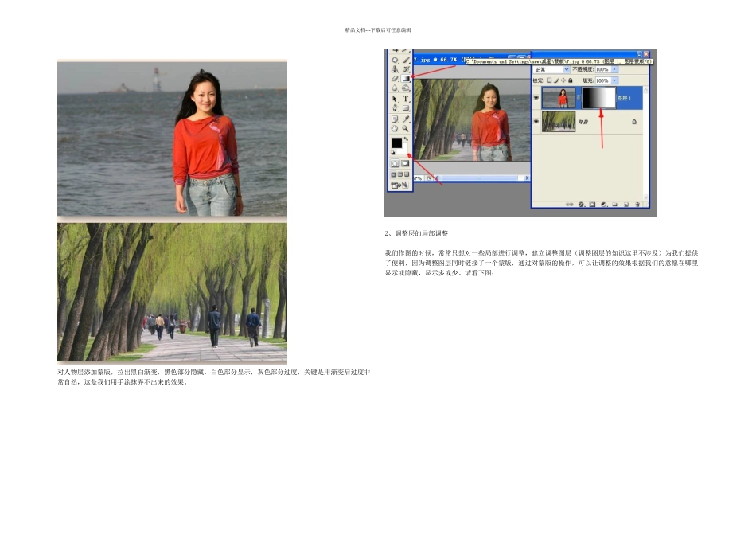756x535 pixels.
Task: Click the layers panel scrollbar up arrow
Action: [646, 90]
